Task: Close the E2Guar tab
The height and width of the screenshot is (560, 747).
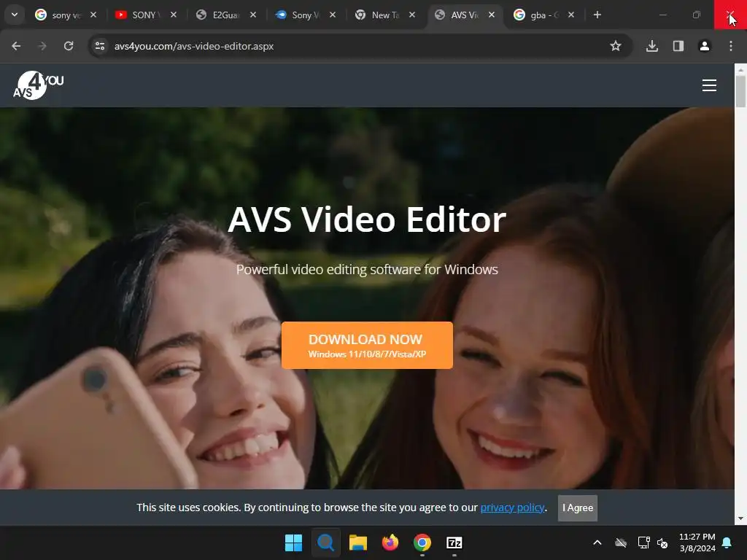Action: click(x=253, y=15)
